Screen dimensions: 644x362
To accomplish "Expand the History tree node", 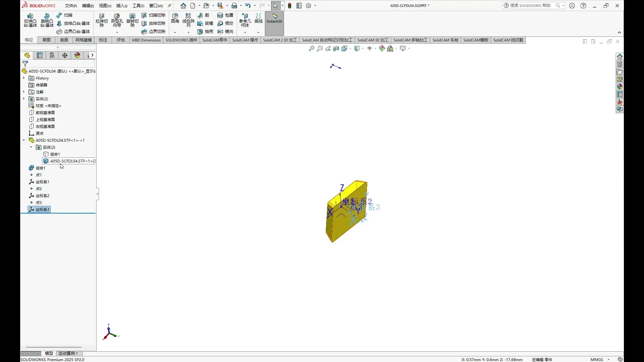I will point(24,78).
